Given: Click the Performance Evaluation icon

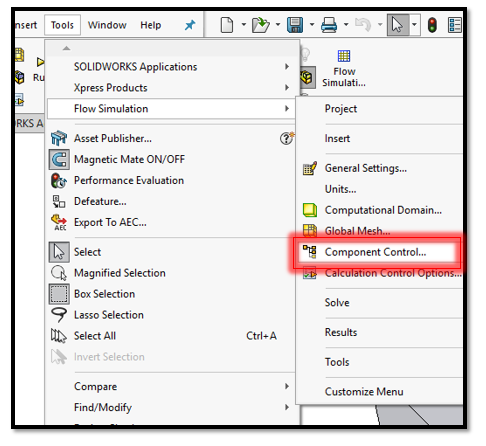Looking at the screenshot, I should pyautogui.click(x=59, y=180).
